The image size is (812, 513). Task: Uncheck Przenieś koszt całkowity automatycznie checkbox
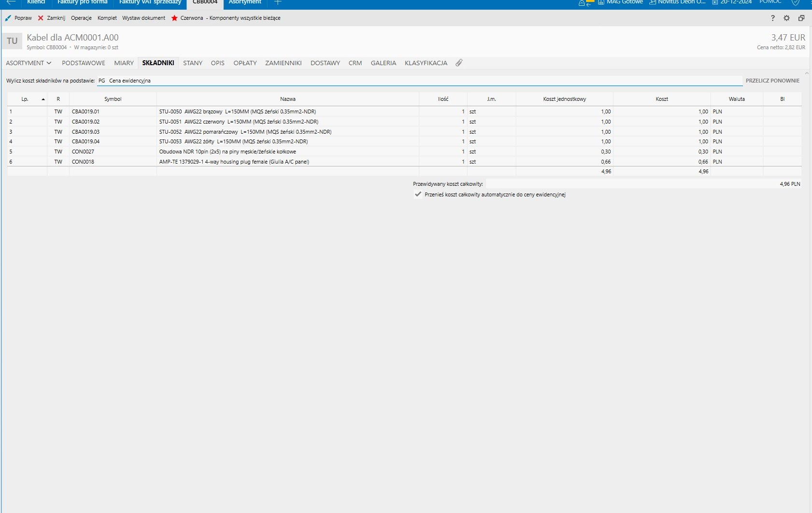pos(418,194)
